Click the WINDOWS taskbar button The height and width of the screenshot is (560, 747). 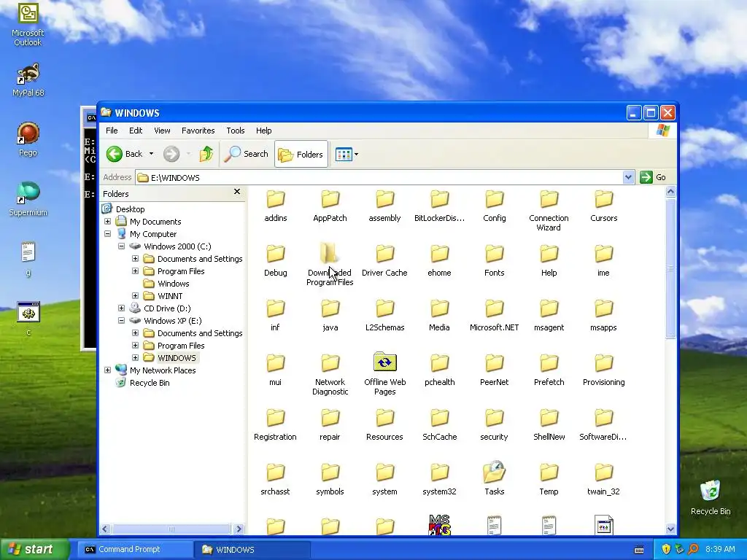pyautogui.click(x=252, y=550)
